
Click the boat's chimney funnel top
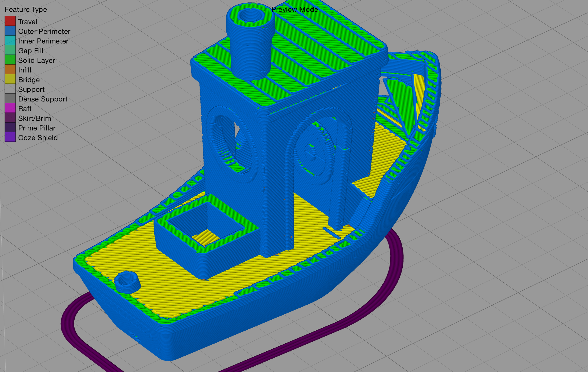coord(251,16)
